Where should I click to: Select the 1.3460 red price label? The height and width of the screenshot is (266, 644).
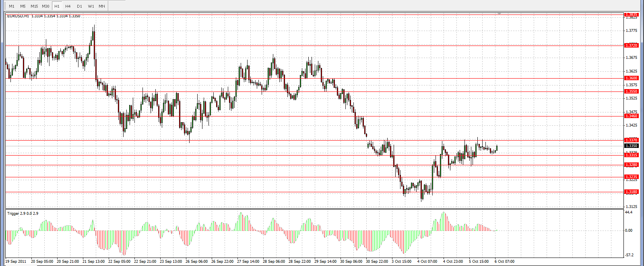[631, 116]
